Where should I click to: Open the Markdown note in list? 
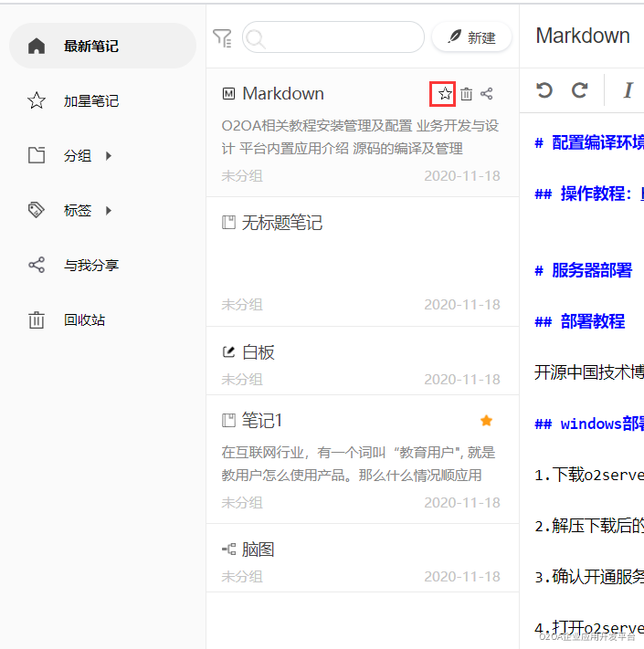pos(363,132)
